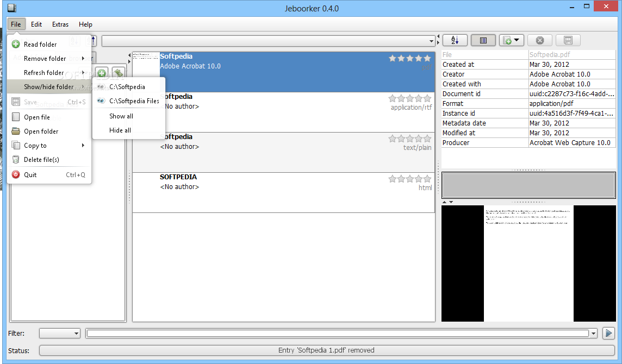Set star rating on the application/rtf entry
Image resolution: width=622 pixels, height=364 pixels.
tap(410, 98)
